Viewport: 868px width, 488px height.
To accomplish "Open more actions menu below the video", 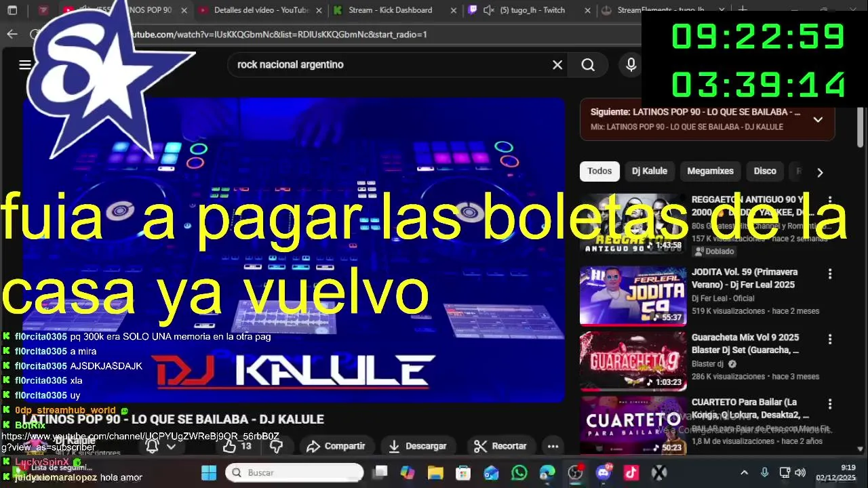I will click(553, 446).
